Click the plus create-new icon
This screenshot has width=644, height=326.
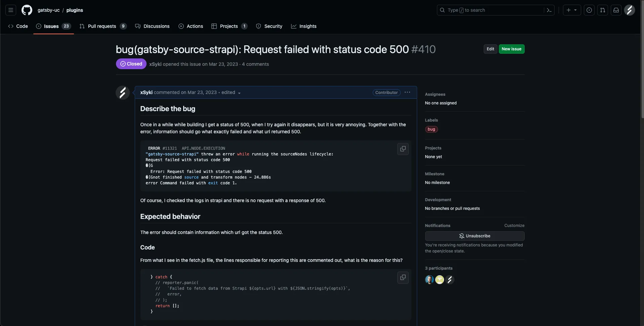(568, 10)
